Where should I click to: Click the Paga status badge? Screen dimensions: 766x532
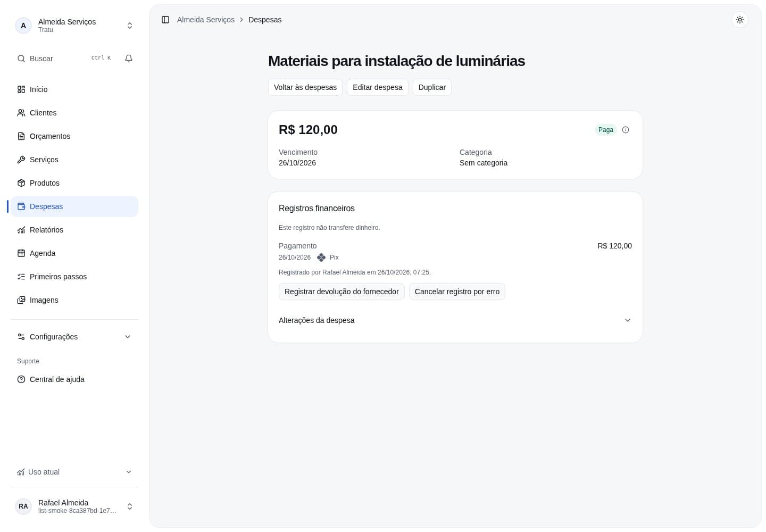606,130
